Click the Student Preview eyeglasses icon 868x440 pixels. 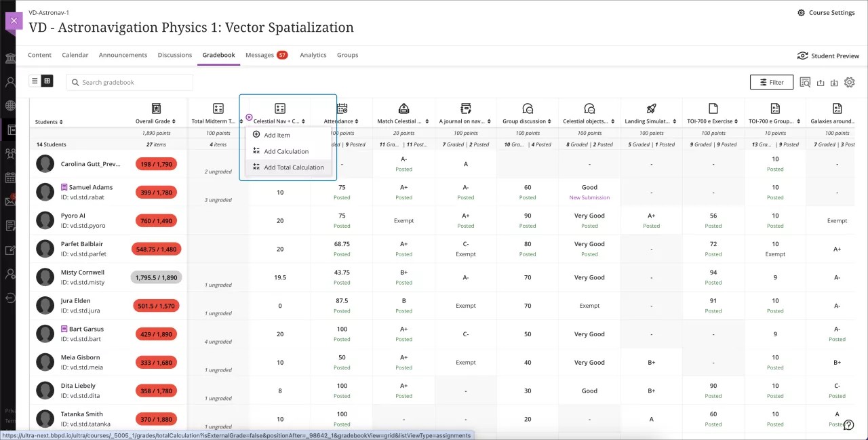802,56
